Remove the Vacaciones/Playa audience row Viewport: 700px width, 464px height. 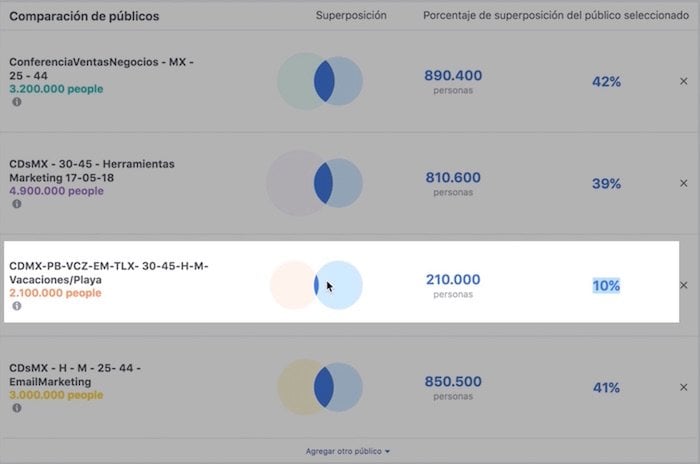point(684,285)
